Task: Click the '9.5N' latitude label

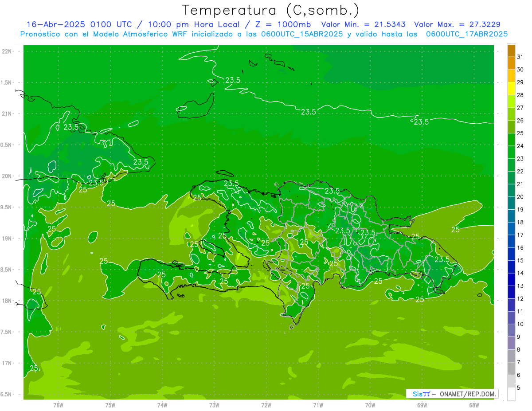Action: coord(7,207)
